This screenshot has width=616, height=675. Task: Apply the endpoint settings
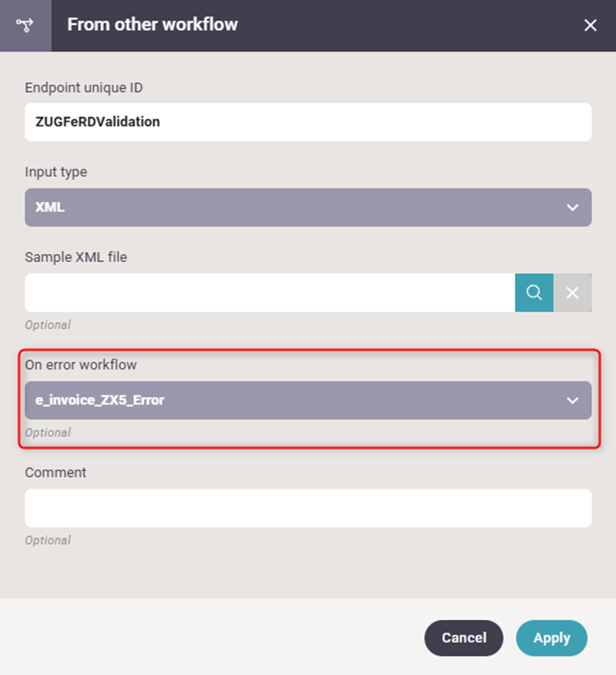tap(551, 638)
